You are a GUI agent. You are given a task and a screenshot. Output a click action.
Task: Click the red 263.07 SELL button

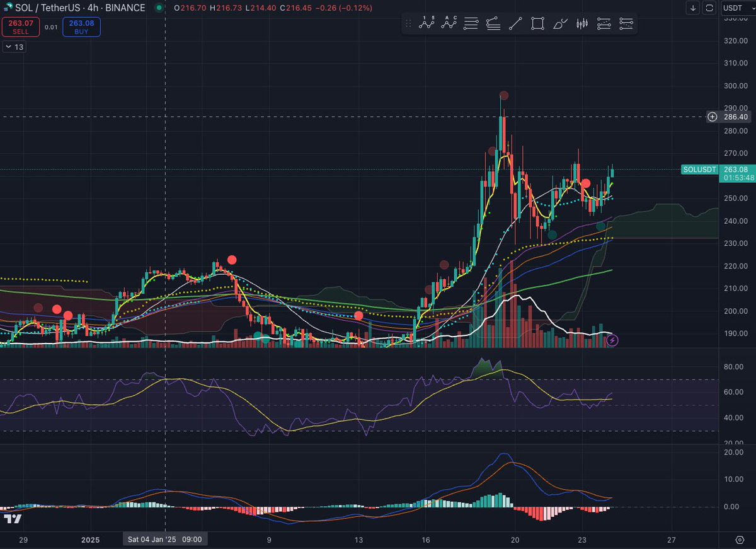tap(20, 26)
